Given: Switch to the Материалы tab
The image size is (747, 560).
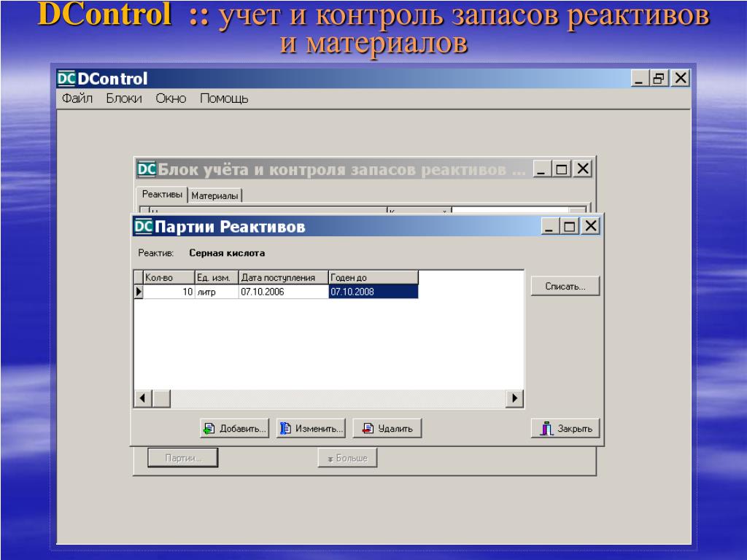Looking at the screenshot, I should [214, 195].
